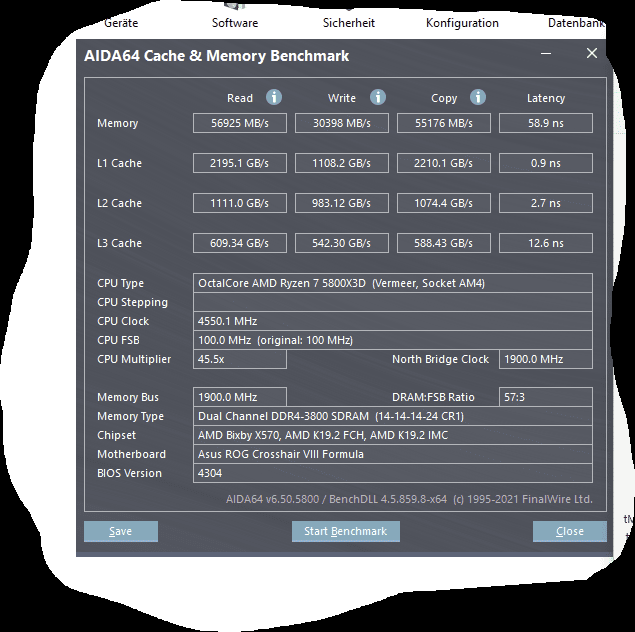Click the Copy column header
This screenshot has height=632, width=635.
tap(444, 98)
